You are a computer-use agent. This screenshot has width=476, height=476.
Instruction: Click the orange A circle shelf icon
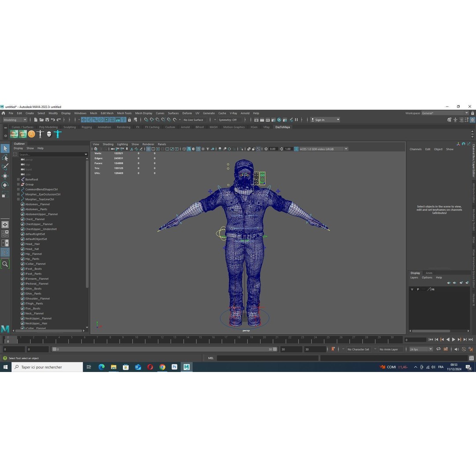coord(32,134)
